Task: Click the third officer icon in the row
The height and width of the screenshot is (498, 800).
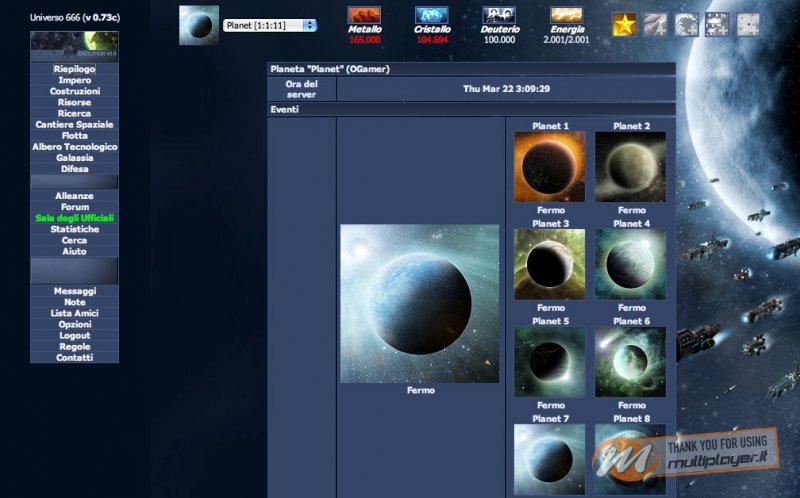Action: coord(687,24)
